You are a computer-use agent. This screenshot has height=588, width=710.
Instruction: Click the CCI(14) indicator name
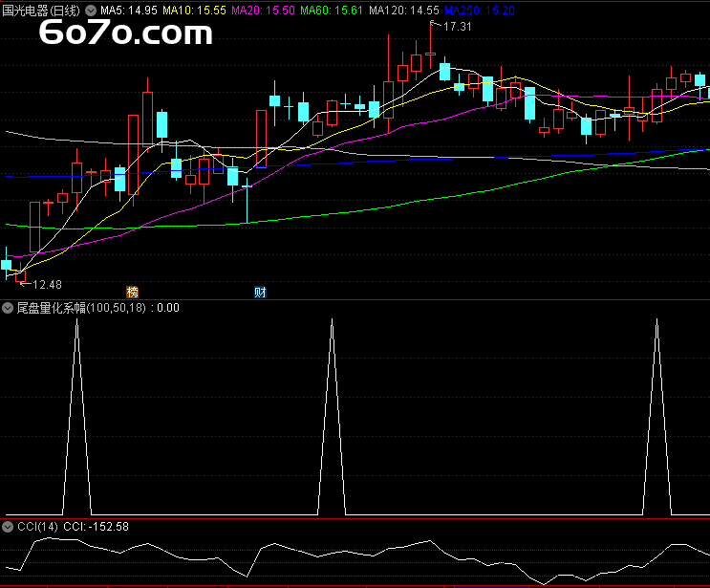[x=37, y=527]
